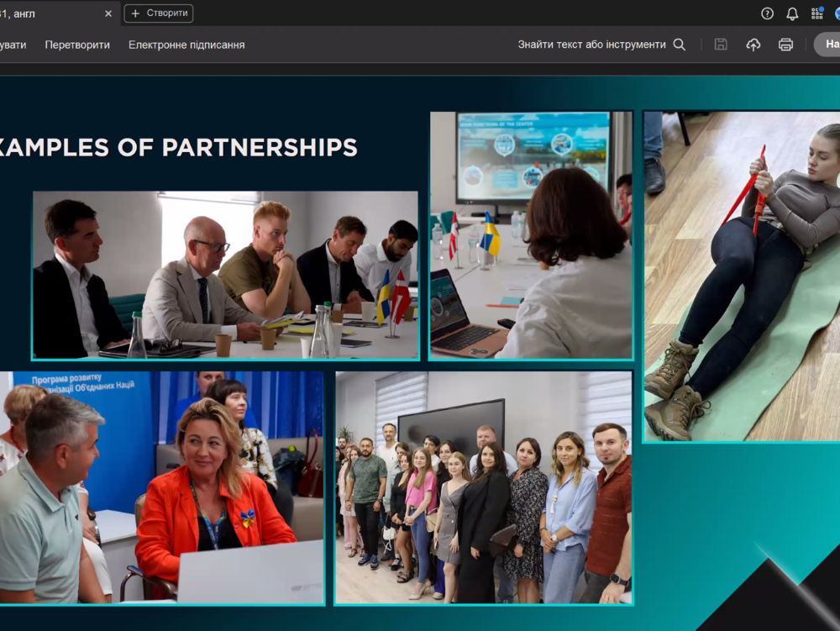Click the cloud upload icon

(x=753, y=45)
